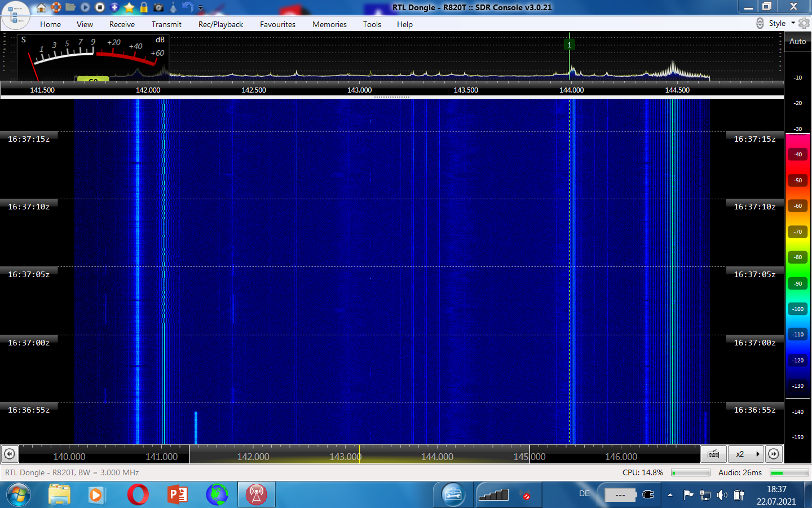Click the lifebuoy help icon
The height and width of the screenshot is (508, 812).
pyautogui.click(x=56, y=7)
